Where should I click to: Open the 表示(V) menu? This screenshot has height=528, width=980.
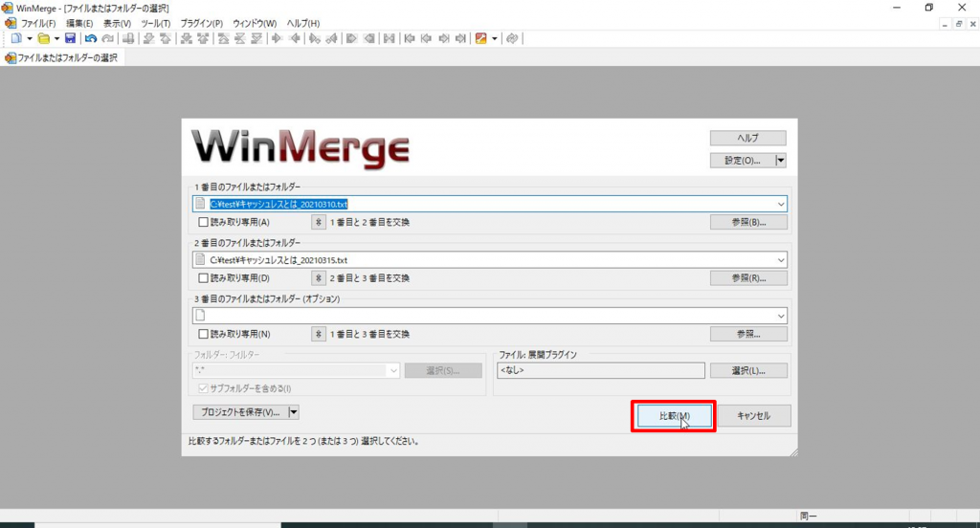pyautogui.click(x=117, y=23)
